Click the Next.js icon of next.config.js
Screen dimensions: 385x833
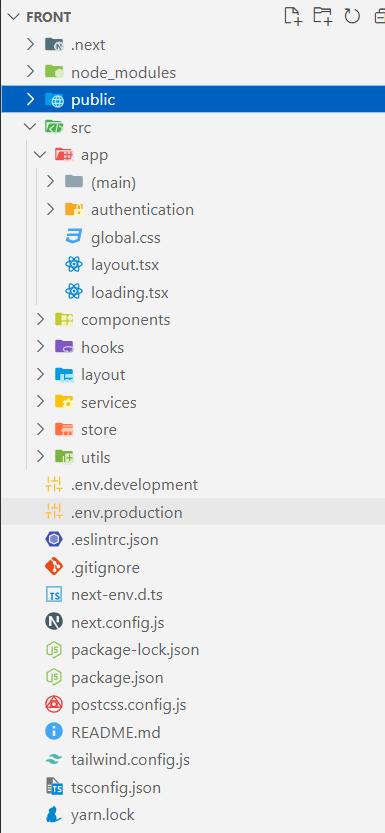click(x=54, y=622)
